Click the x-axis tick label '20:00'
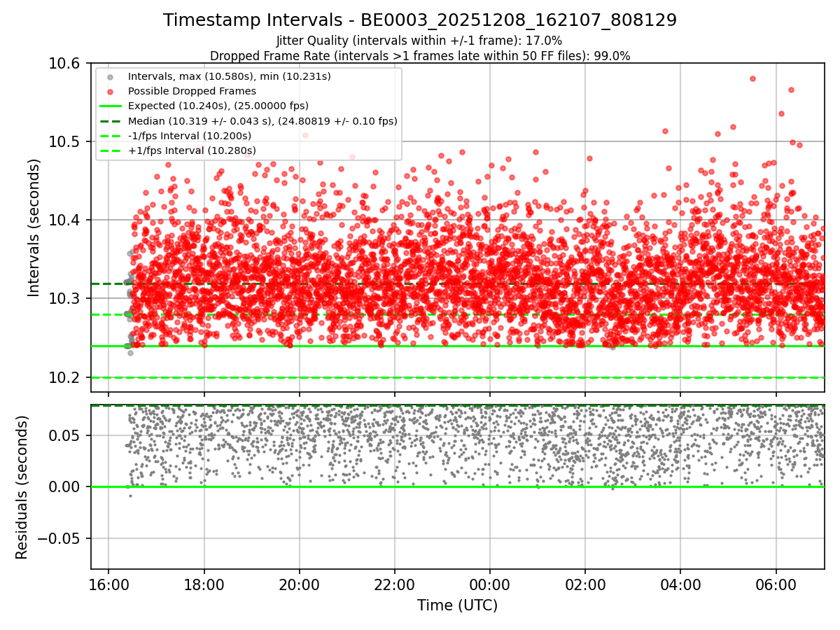 pos(300,584)
